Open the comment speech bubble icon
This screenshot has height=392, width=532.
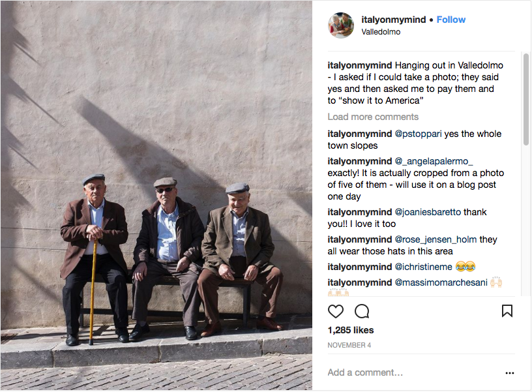click(362, 311)
